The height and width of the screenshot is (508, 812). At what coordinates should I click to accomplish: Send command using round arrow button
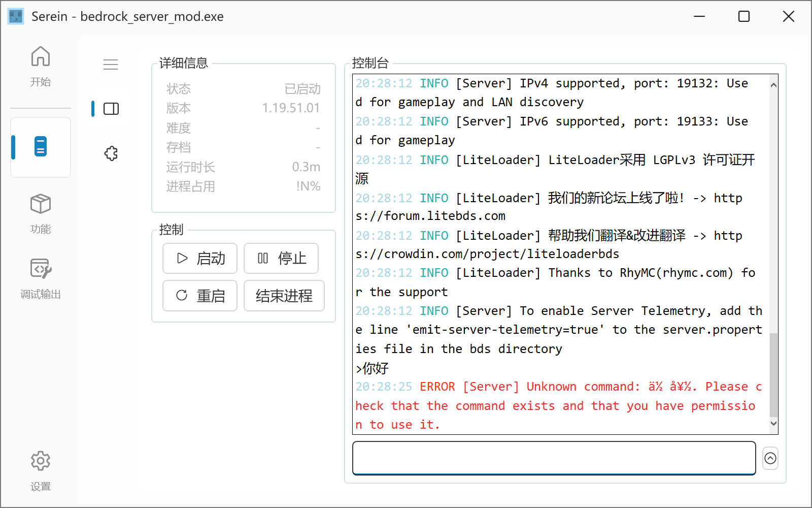pyautogui.click(x=770, y=458)
